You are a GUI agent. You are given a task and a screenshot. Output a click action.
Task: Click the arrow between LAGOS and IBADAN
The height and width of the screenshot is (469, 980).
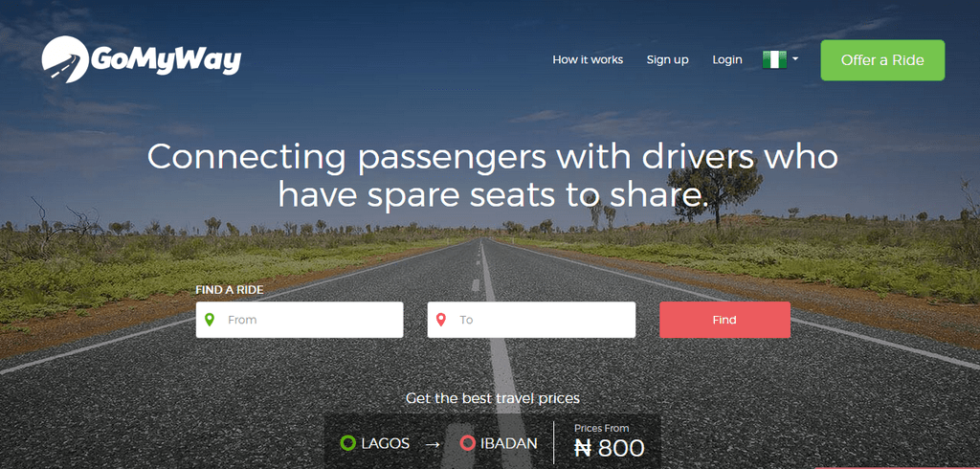click(x=433, y=444)
